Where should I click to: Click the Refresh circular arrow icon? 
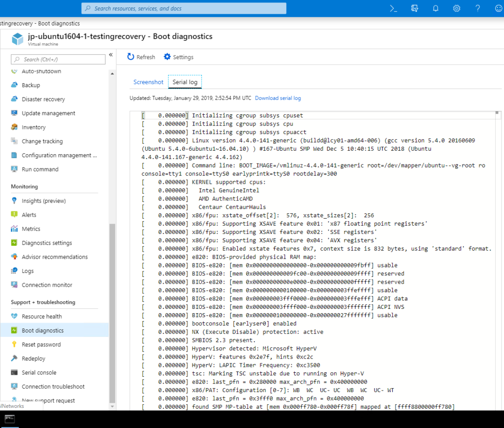[130, 57]
